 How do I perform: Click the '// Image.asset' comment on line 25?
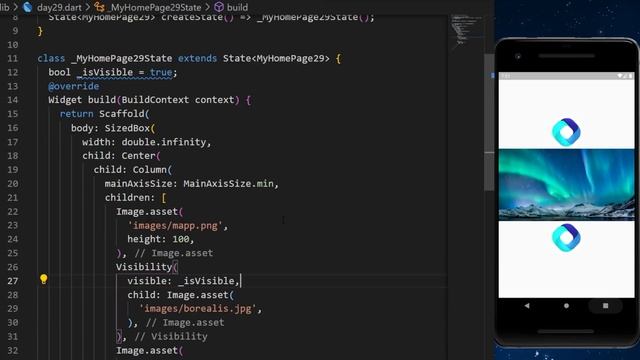173,253
